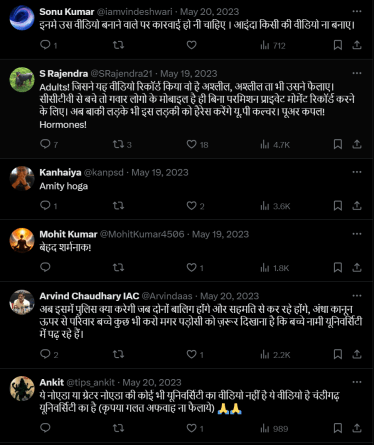Retweet Mohit Kumar's post

118,267
